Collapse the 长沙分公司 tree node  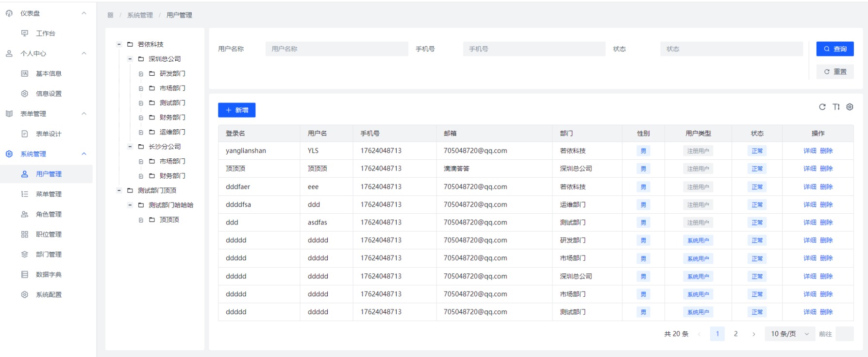tap(130, 146)
